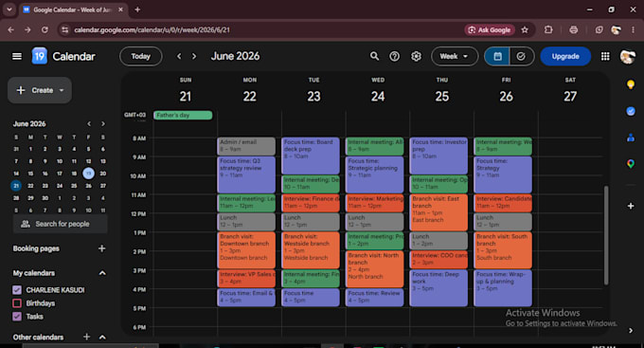Screen dimensions: 644x348
Task: Click the Today button
Action: click(140, 56)
